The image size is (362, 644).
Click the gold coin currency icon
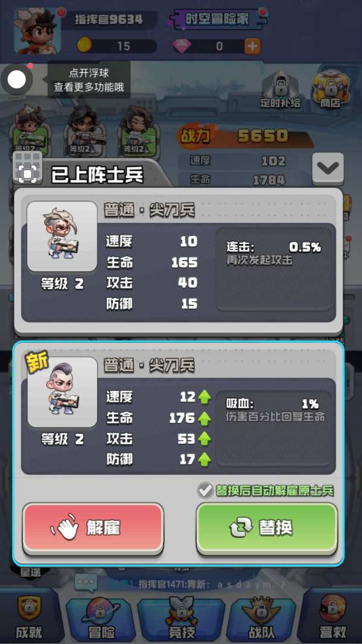pos(84,45)
